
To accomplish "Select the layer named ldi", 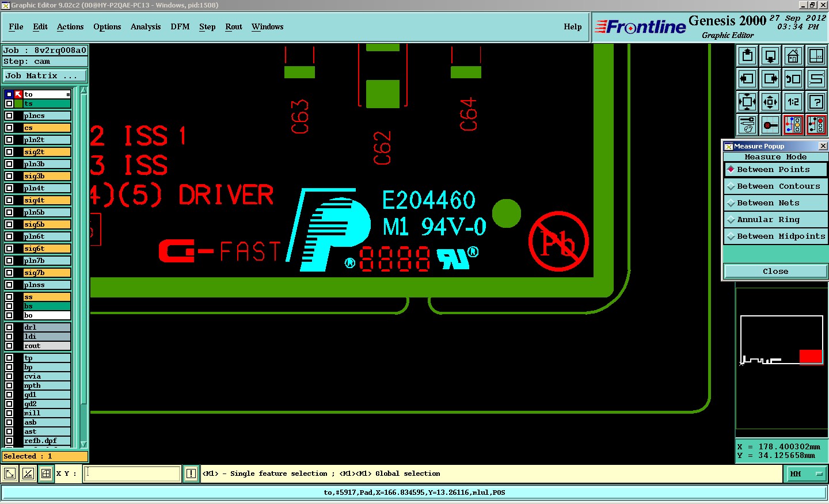I will [x=47, y=337].
